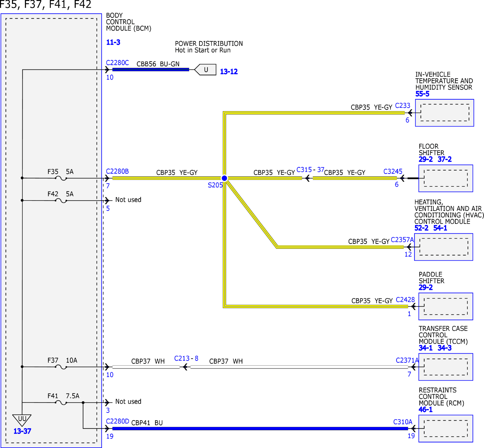Click the C213 inline connector label
This screenshot has height=448, width=484.
click(x=182, y=358)
